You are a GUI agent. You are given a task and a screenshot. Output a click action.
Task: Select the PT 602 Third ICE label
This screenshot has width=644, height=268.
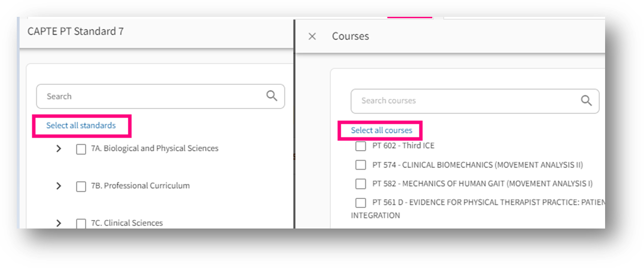403,146
